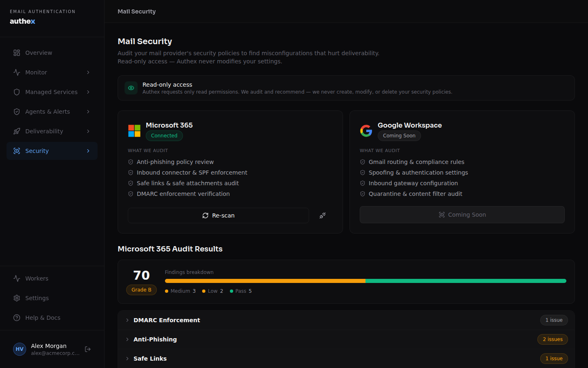Expand the Managed Services submenu chevron
The height and width of the screenshot is (368, 588).
[88, 92]
